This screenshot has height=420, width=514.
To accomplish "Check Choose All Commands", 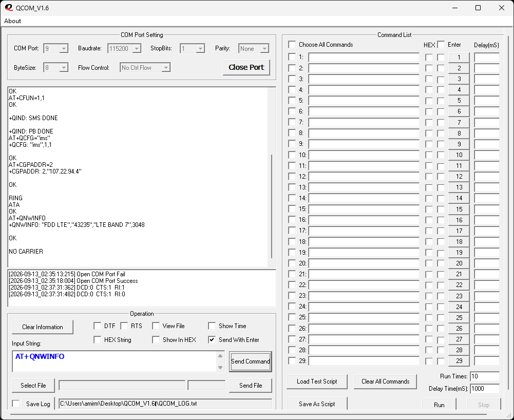I will 292,45.
